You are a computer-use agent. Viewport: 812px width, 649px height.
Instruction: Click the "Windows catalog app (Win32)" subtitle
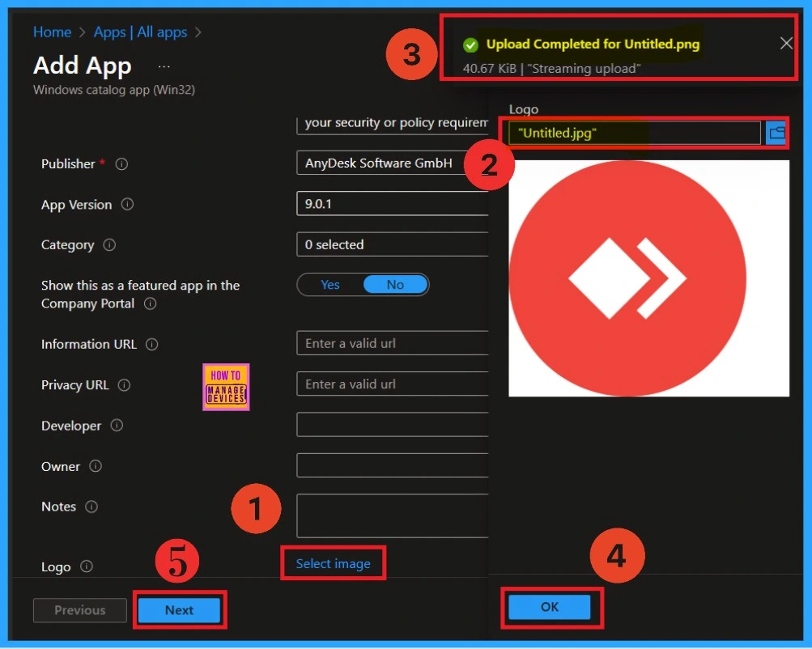pyautogui.click(x=114, y=90)
